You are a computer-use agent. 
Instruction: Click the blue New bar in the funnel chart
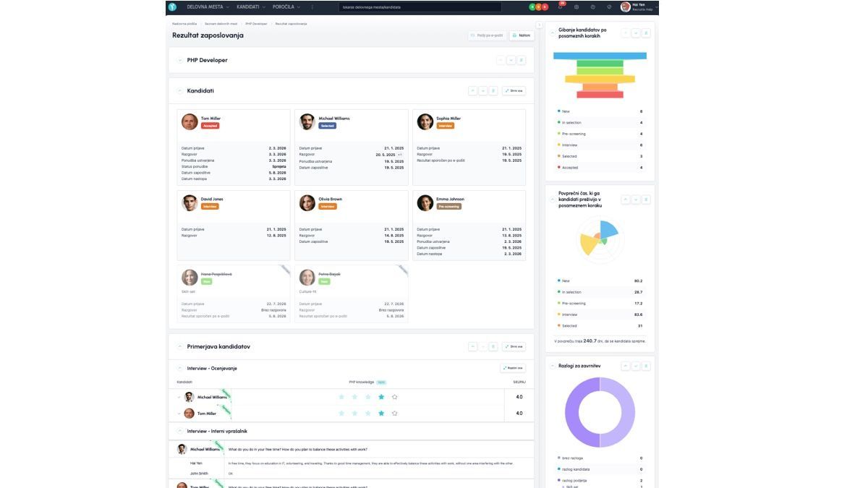coord(600,56)
